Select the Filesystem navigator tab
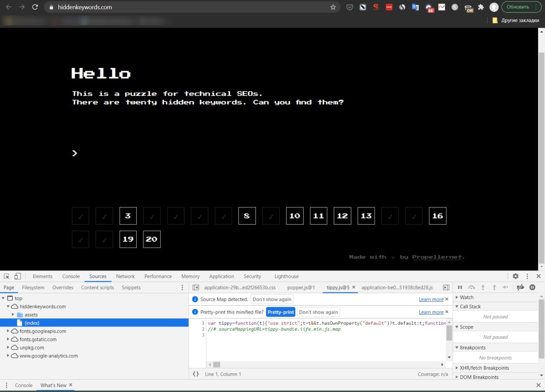Image resolution: width=545 pixels, height=392 pixels. (33, 288)
